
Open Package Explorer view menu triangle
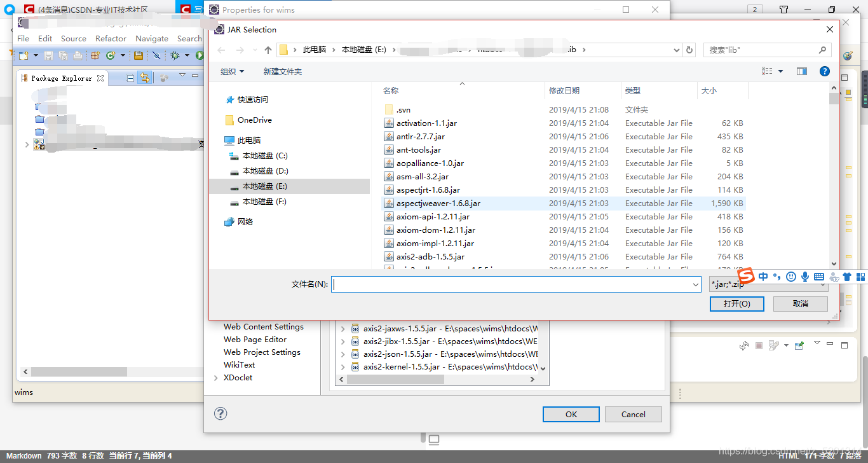(182, 75)
